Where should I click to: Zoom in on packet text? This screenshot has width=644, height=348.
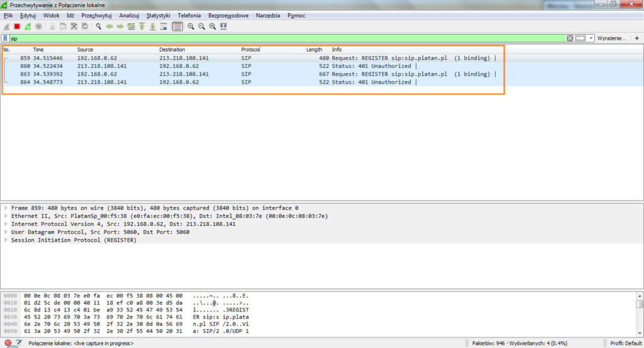191,26
